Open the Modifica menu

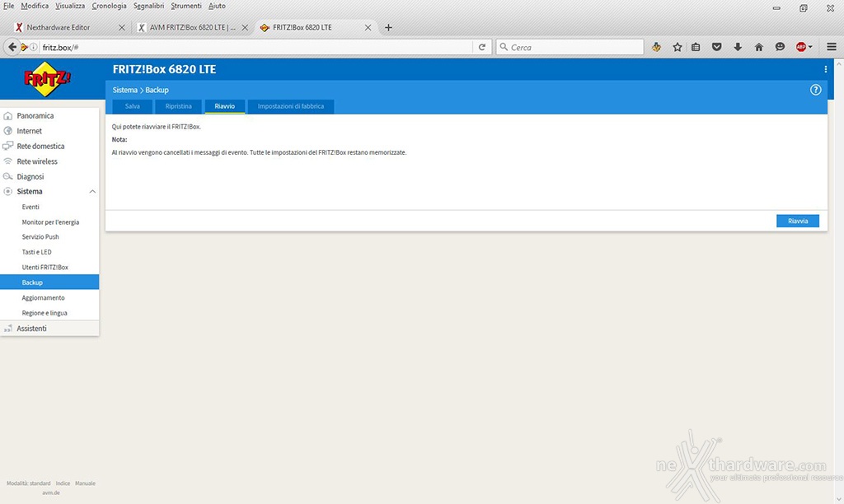pyautogui.click(x=35, y=6)
